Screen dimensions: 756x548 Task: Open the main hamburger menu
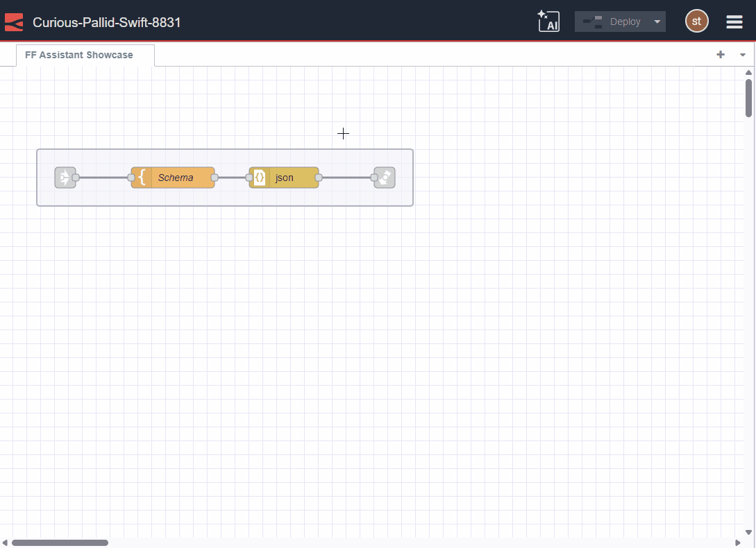coord(734,22)
